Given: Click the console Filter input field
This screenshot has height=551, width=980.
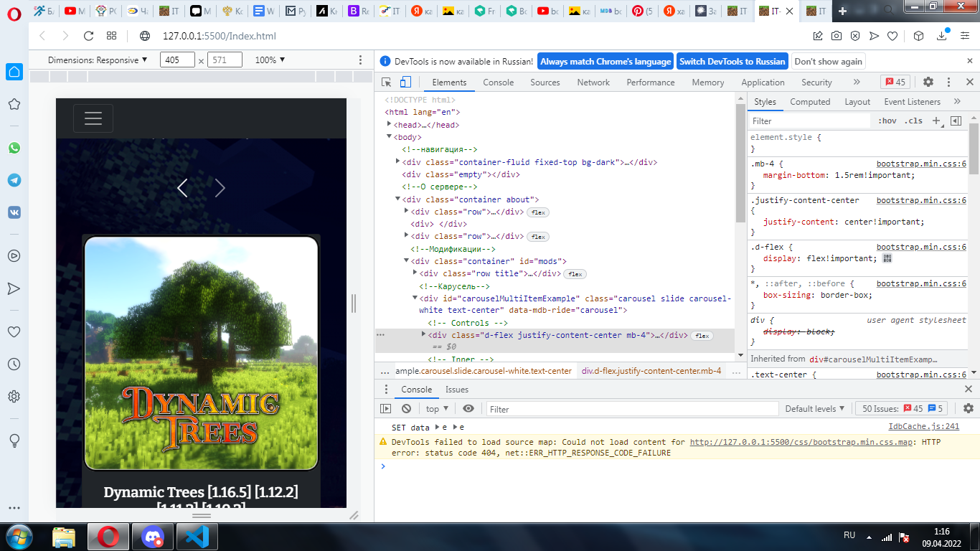Looking at the screenshot, I should pyautogui.click(x=632, y=409).
